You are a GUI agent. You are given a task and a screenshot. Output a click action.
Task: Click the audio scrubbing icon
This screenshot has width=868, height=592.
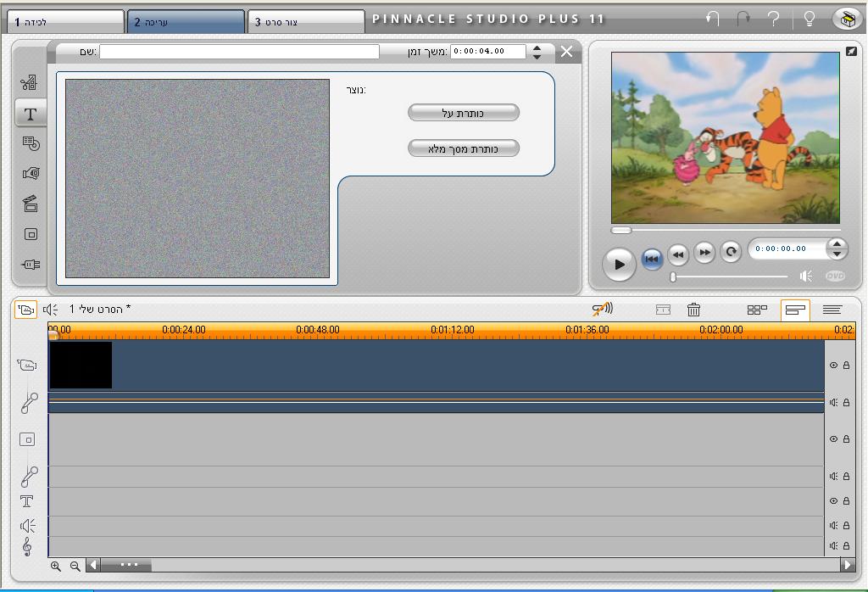[603, 309]
